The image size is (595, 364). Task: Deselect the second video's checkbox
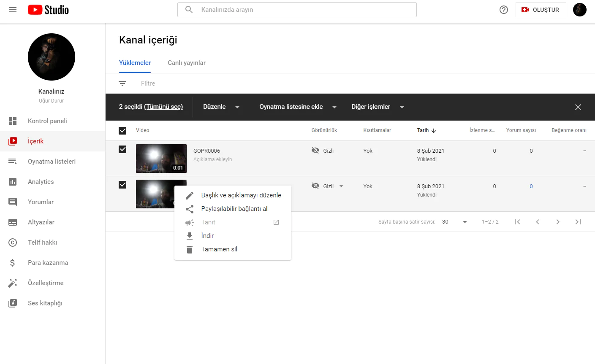[122, 185]
